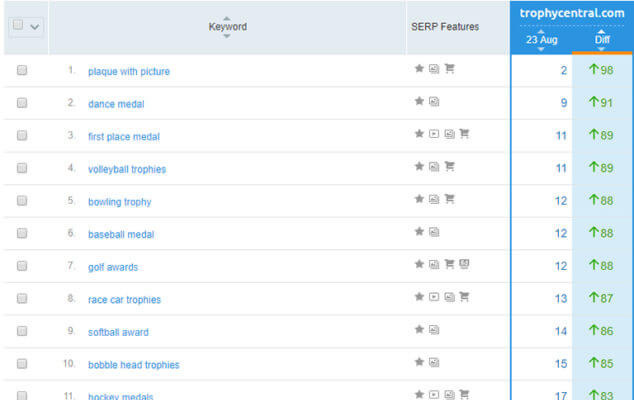Viewport: 634px width, 400px height.
Task: Click position 9 for dance medal
Action: pos(564,103)
